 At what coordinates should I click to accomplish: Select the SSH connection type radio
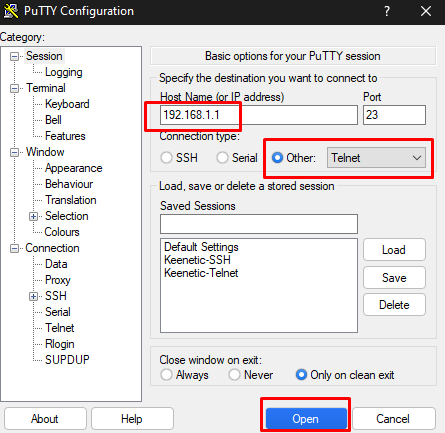click(166, 158)
